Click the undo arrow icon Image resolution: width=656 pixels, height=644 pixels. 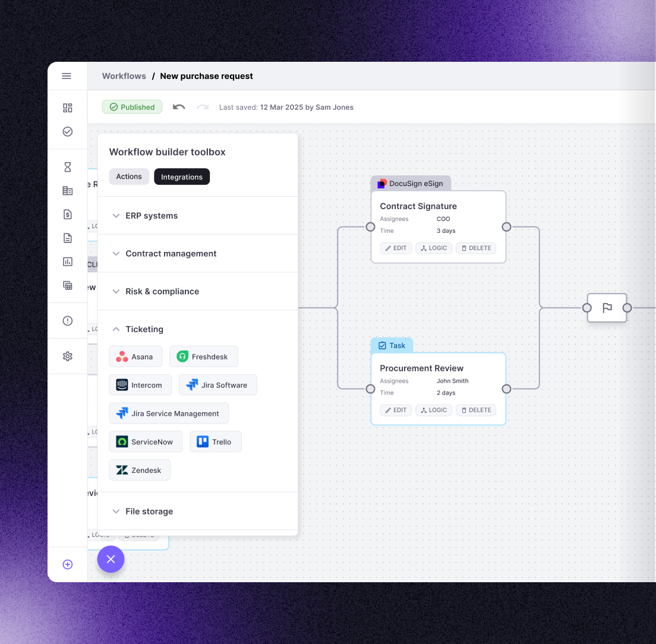179,107
